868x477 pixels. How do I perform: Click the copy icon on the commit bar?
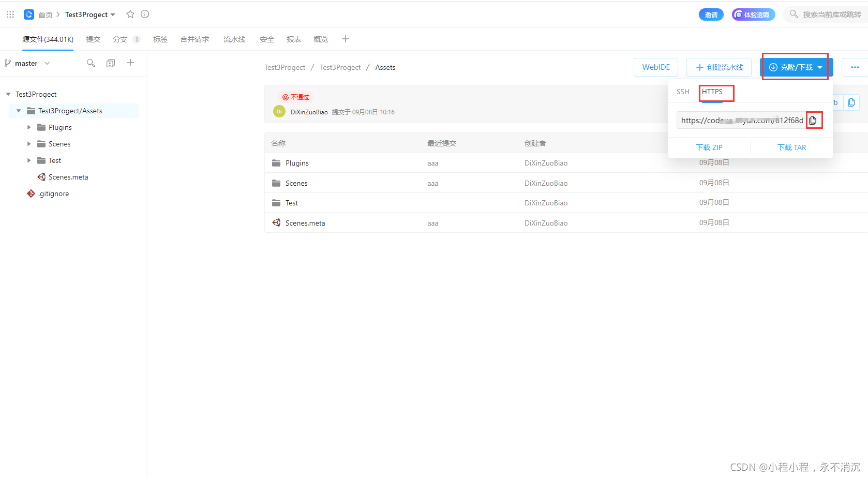pyautogui.click(x=851, y=102)
